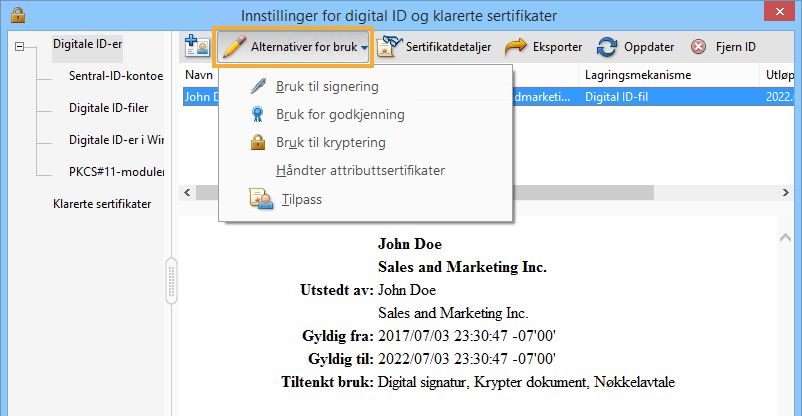Click the pen icon beside Bruk til signering
This screenshot has height=416, width=802.
pyautogui.click(x=258, y=86)
